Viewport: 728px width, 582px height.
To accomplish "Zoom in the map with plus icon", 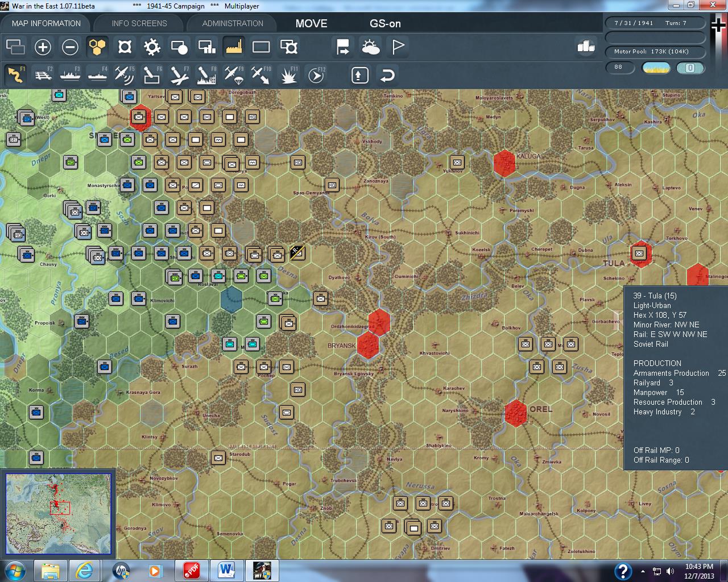I will pos(43,47).
